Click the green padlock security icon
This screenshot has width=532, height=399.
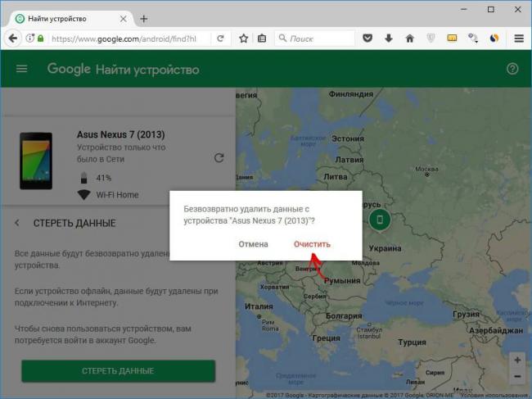click(x=41, y=39)
